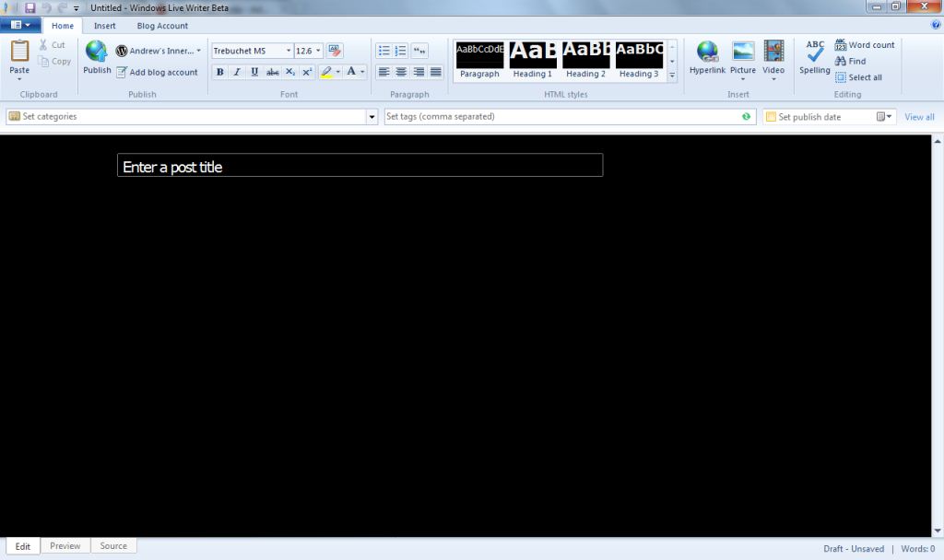Expand the HTML styles gallery

tap(672, 76)
